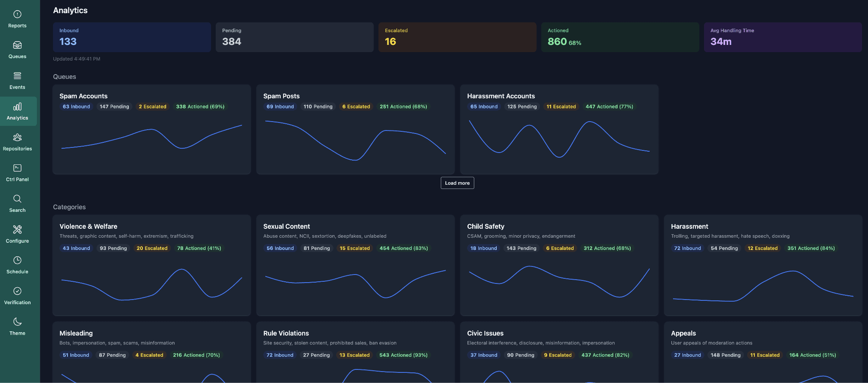Click the 54 Pending badge in Harassment
The width and height of the screenshot is (868, 383).
tap(724, 248)
